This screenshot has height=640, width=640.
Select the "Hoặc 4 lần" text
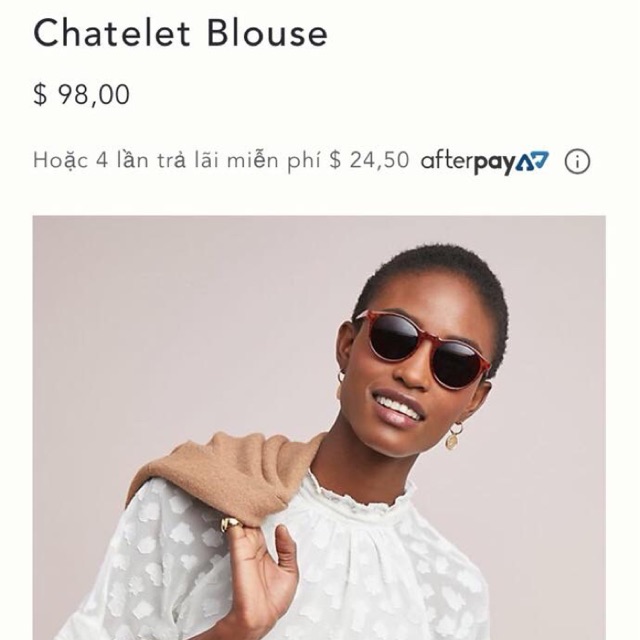coord(91,160)
